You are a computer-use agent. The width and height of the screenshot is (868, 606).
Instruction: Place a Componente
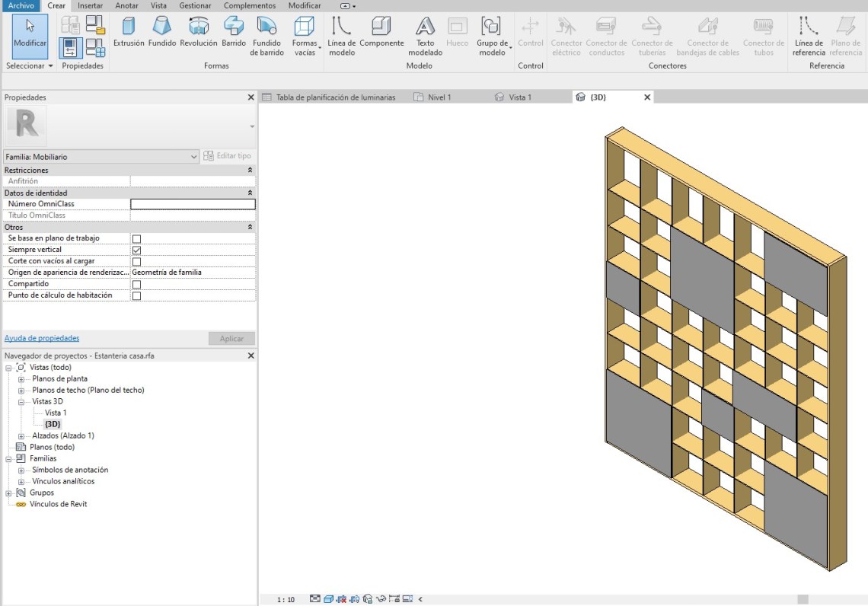pyautogui.click(x=381, y=32)
